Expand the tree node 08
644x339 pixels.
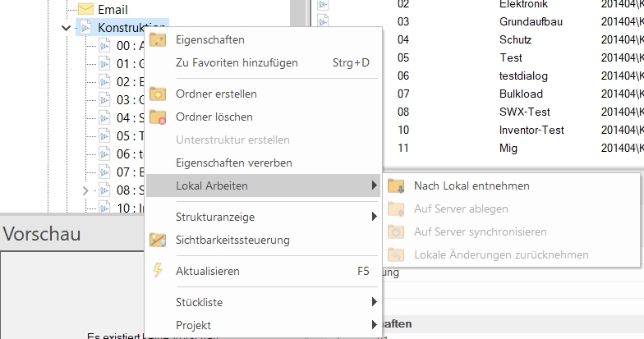(x=85, y=190)
